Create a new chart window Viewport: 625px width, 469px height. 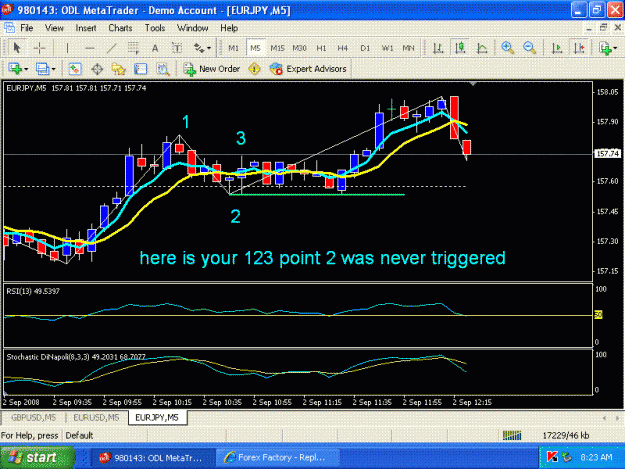coord(15,69)
